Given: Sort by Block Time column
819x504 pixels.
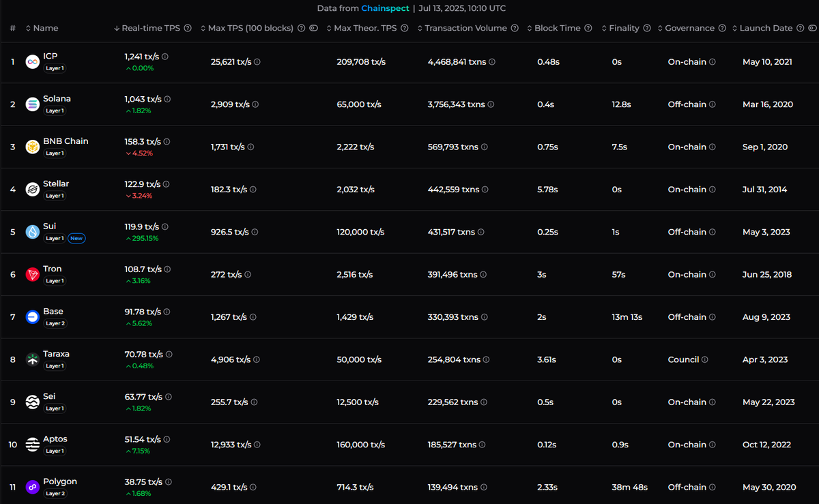Looking at the screenshot, I should [554, 28].
